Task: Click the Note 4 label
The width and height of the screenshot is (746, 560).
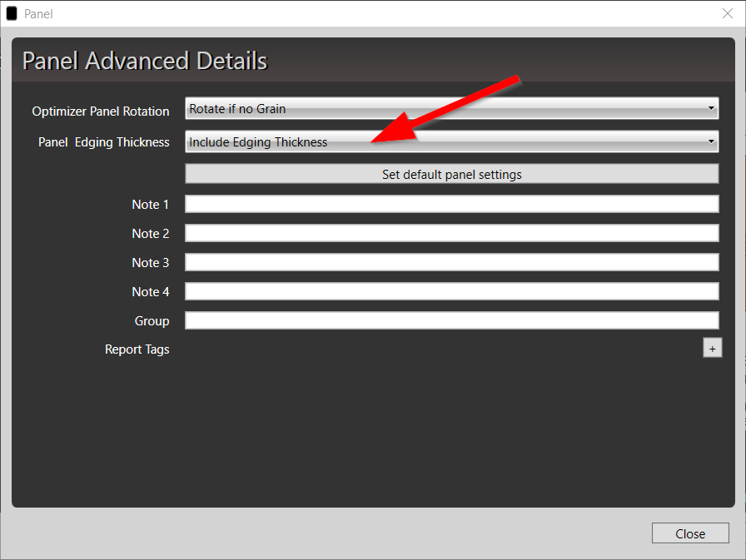Action: coord(151,292)
